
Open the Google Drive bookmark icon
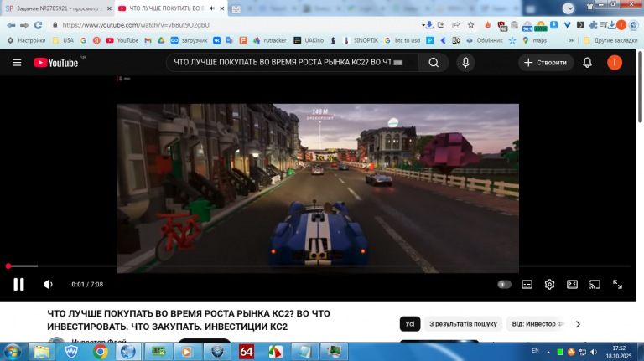[x=161, y=40]
